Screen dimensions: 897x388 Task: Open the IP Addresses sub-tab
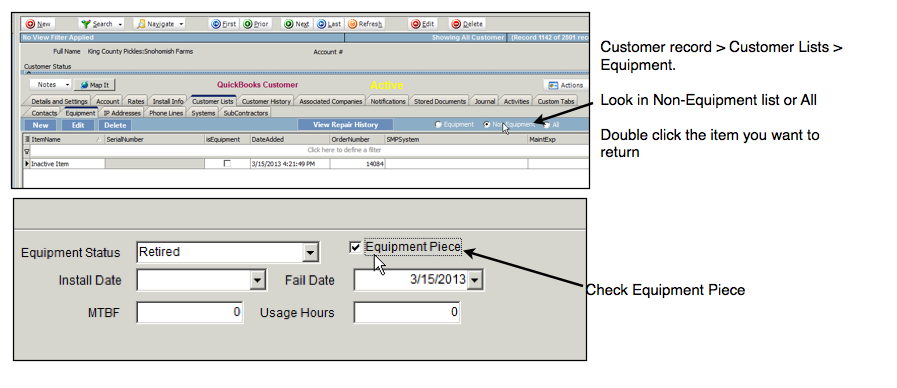pyautogui.click(x=122, y=113)
